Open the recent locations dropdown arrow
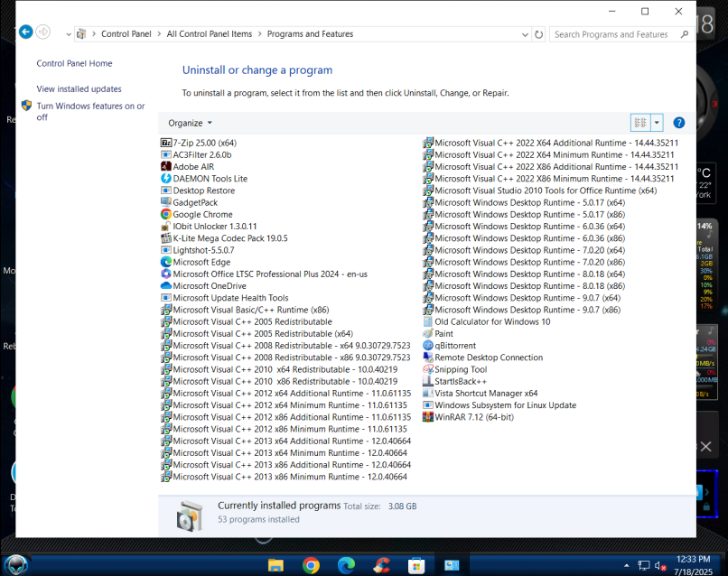 pos(69,34)
